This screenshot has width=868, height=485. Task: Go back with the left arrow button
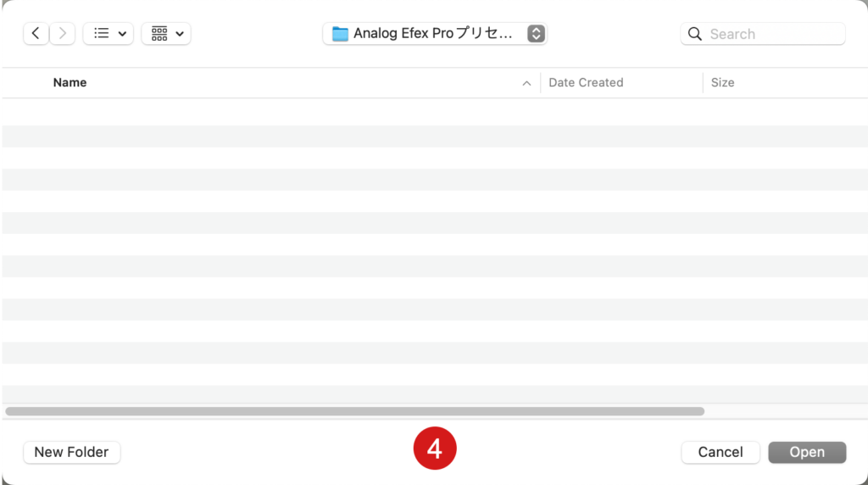(36, 34)
